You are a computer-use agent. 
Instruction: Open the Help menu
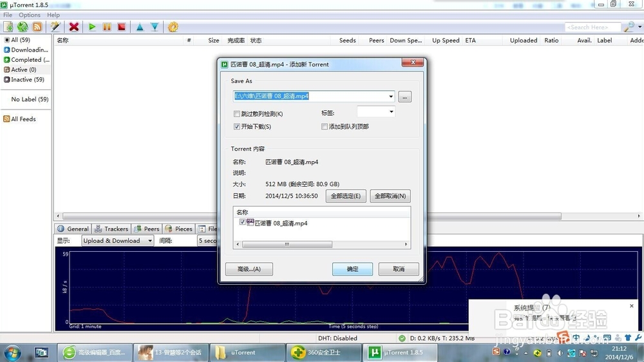point(53,15)
